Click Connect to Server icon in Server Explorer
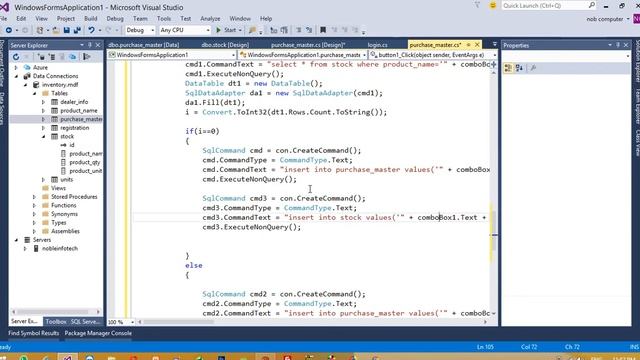Screen dimensions: 640x360 pyautogui.click(x=52, y=57)
